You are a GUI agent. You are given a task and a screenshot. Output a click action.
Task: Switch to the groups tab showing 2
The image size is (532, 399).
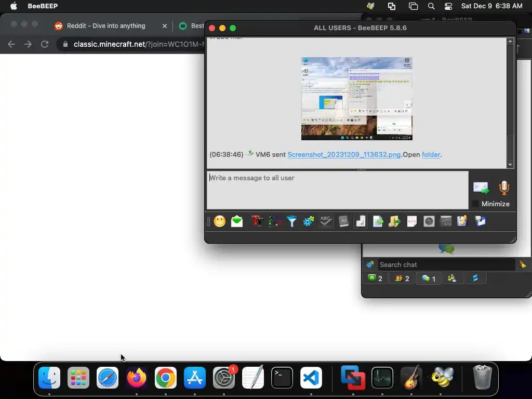pyautogui.click(x=402, y=278)
